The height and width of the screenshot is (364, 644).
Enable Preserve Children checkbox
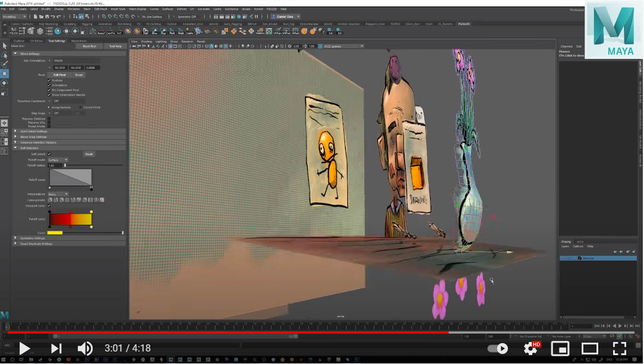(49, 119)
